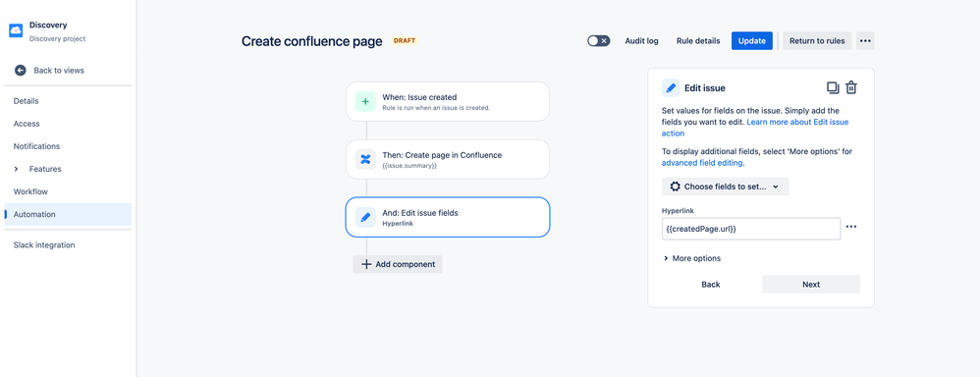
Task: Click the Discovery project name text
Action: 48,25
